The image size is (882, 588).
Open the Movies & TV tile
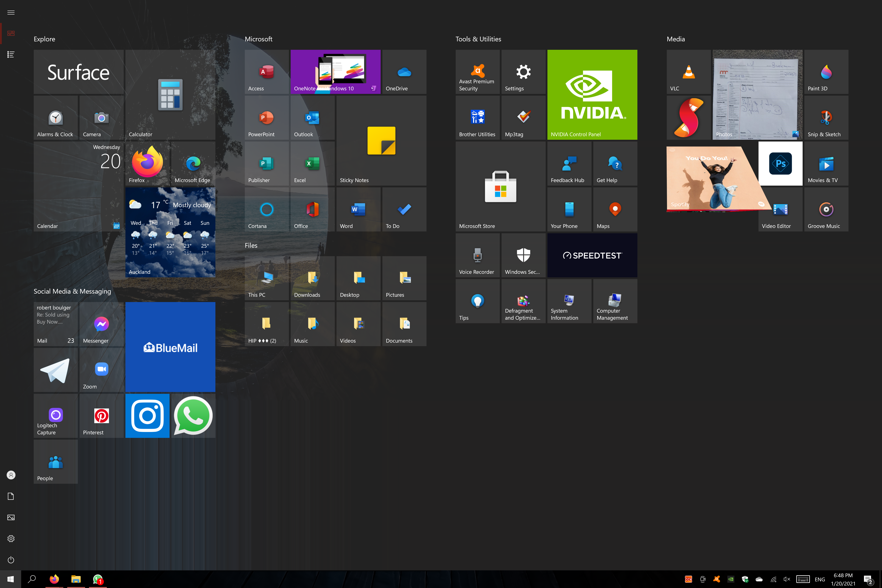(826, 163)
